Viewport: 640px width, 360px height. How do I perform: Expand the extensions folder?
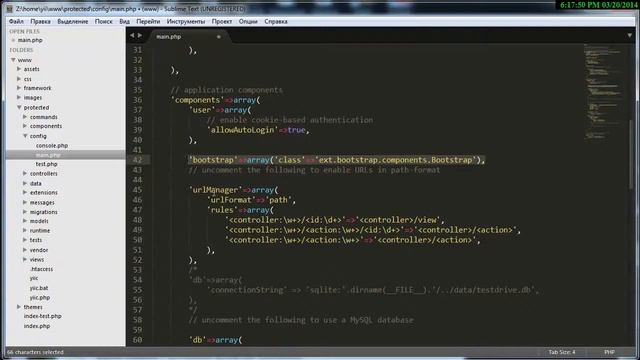(25, 192)
